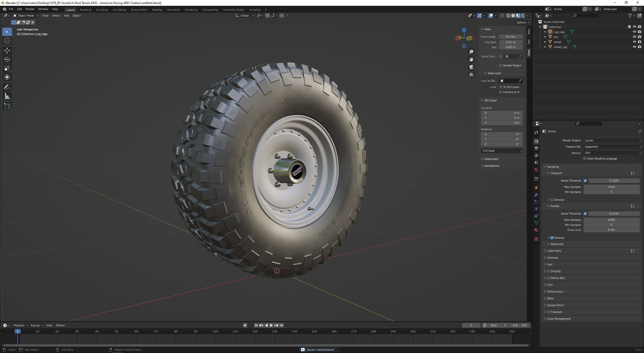Open the Object Mode dropdown
The height and width of the screenshot is (353, 644).
26,16
